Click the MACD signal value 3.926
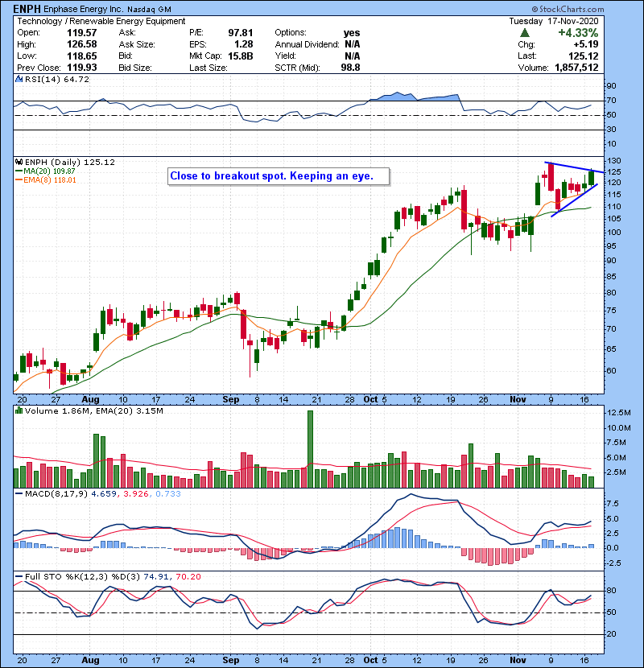 pos(135,494)
